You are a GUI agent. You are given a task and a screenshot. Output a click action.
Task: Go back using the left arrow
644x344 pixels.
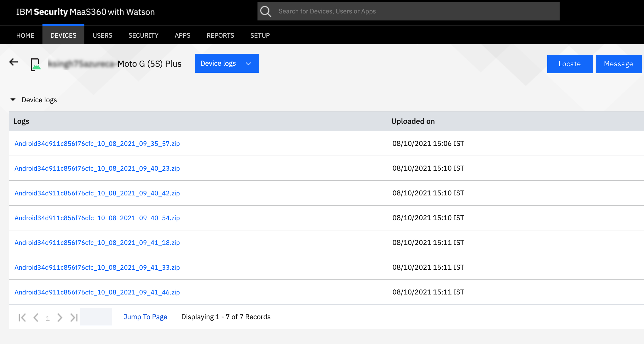tap(13, 62)
